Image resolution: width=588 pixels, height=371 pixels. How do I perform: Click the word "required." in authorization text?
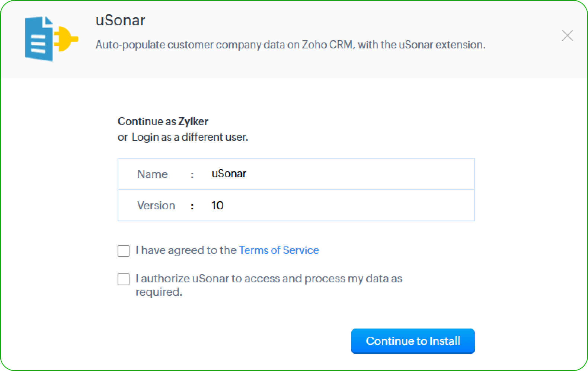pyautogui.click(x=159, y=292)
